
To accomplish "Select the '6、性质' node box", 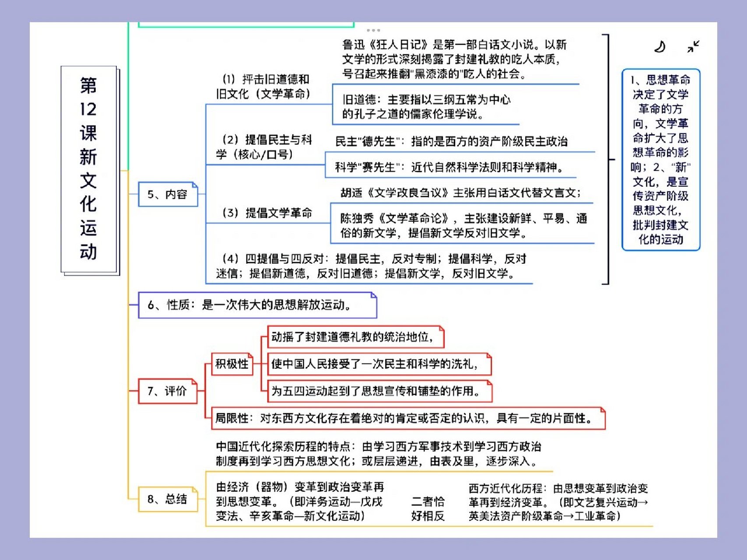I will 257,305.
